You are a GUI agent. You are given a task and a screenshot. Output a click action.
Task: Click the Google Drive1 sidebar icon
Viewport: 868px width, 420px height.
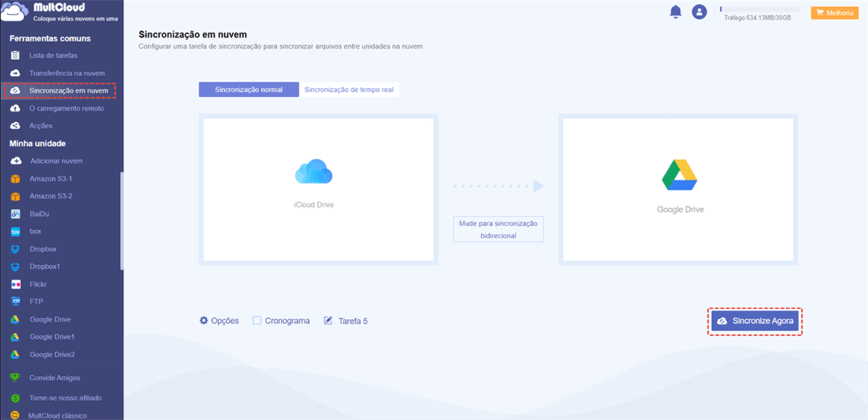(15, 337)
